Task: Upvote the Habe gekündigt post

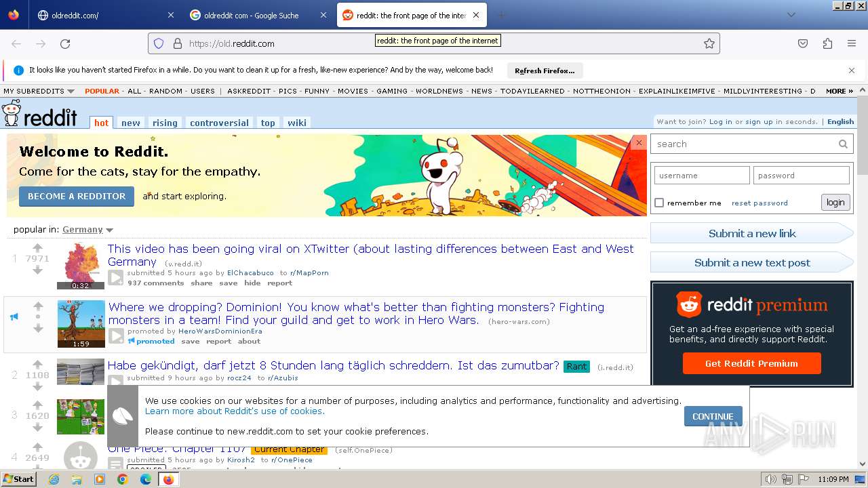Action: click(x=38, y=365)
